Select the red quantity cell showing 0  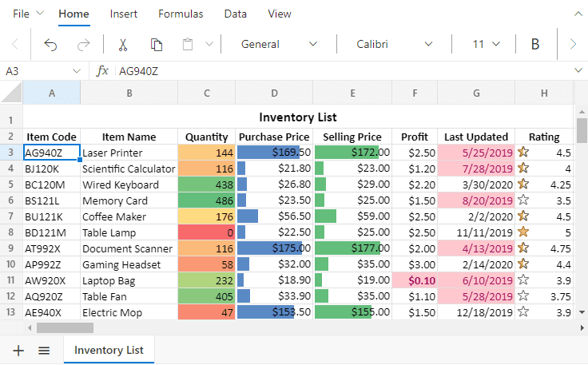(x=207, y=232)
